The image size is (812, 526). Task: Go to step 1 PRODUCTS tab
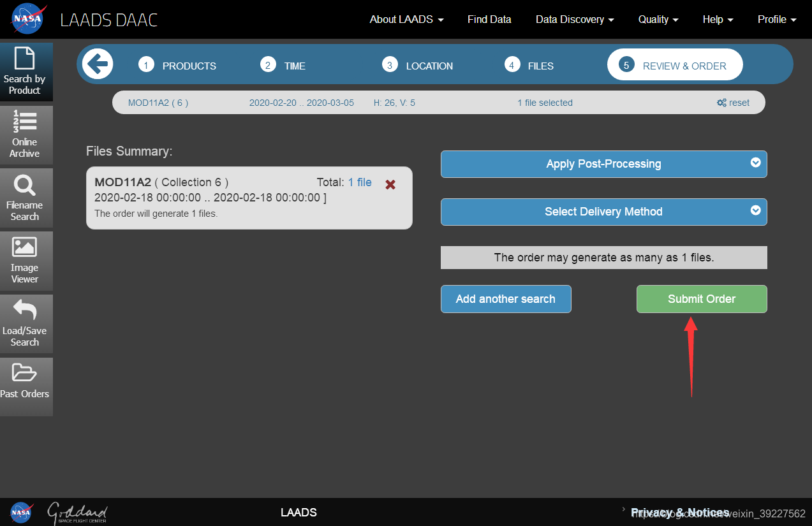click(178, 65)
